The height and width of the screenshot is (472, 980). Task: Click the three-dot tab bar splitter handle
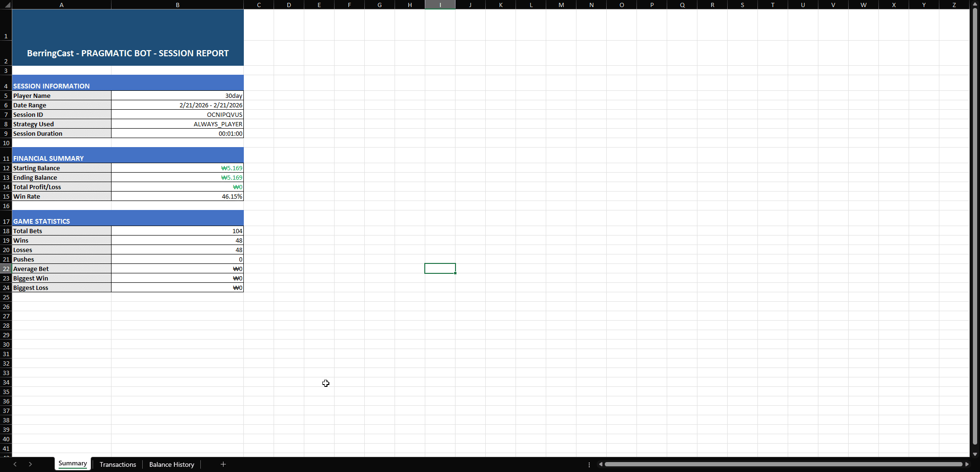[589, 464]
